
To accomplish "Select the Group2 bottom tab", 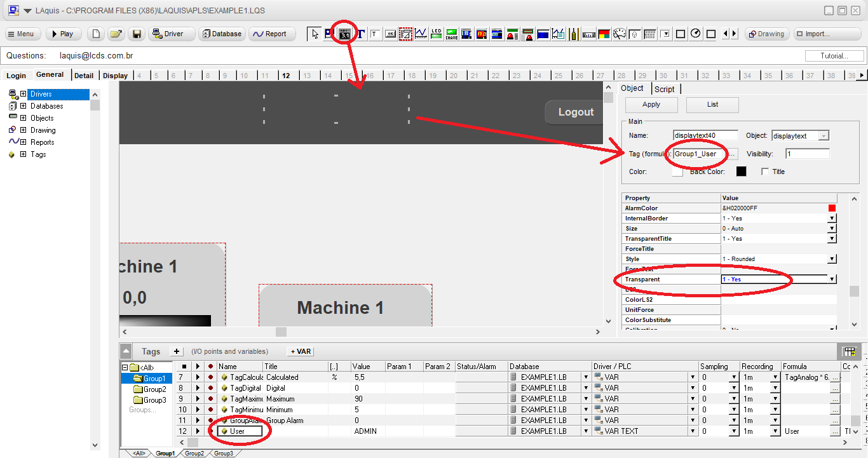I will pos(194,454).
